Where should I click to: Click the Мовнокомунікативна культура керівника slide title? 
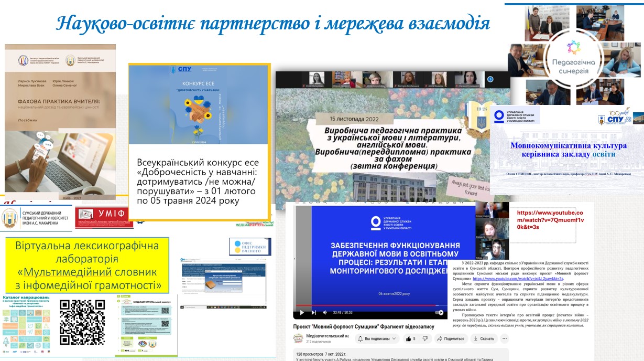coord(568,150)
